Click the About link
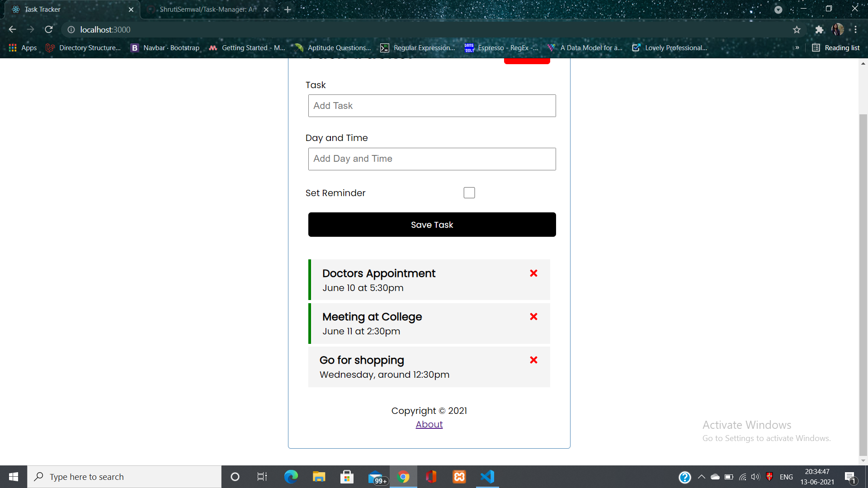868x488 pixels. 429,424
